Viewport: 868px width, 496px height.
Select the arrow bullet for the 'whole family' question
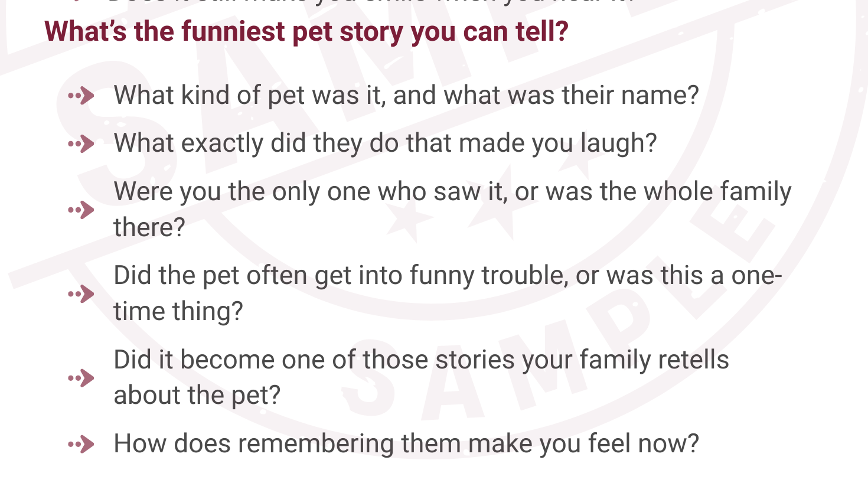[x=81, y=210]
